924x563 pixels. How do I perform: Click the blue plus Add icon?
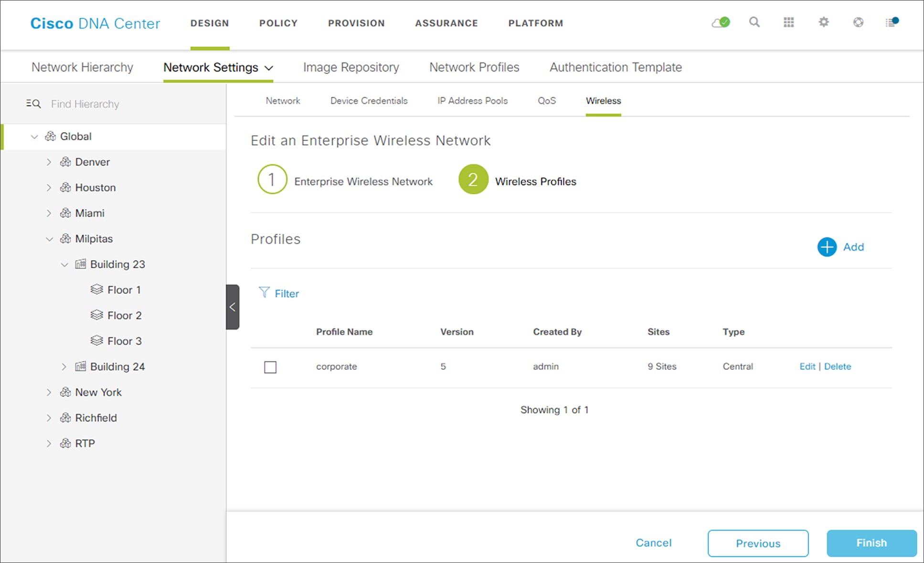[x=827, y=247]
